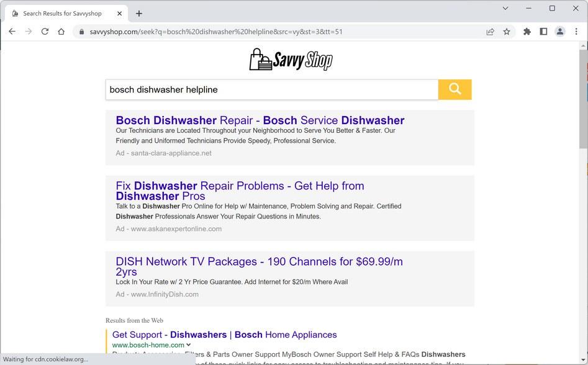Click the bosch dishwasher helpline search field

pyautogui.click(x=272, y=89)
